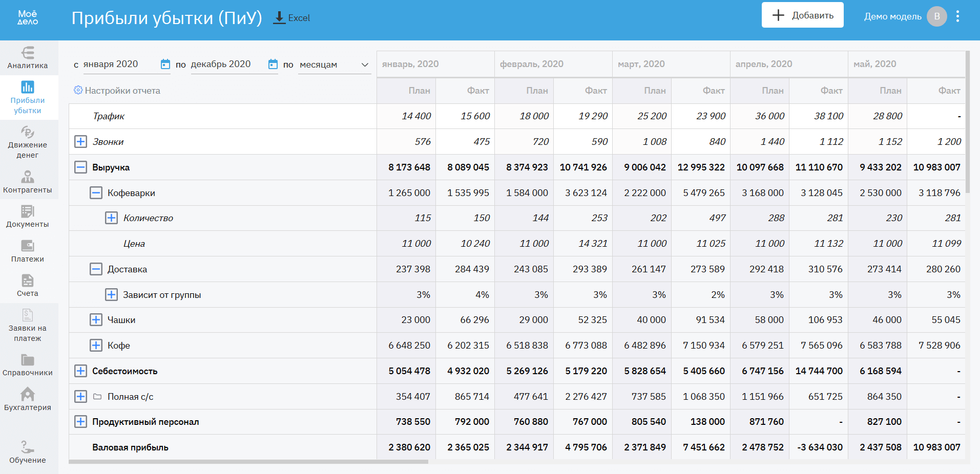Open Платежи in the sidebar
Screen dimensions: 980x474
28,251
